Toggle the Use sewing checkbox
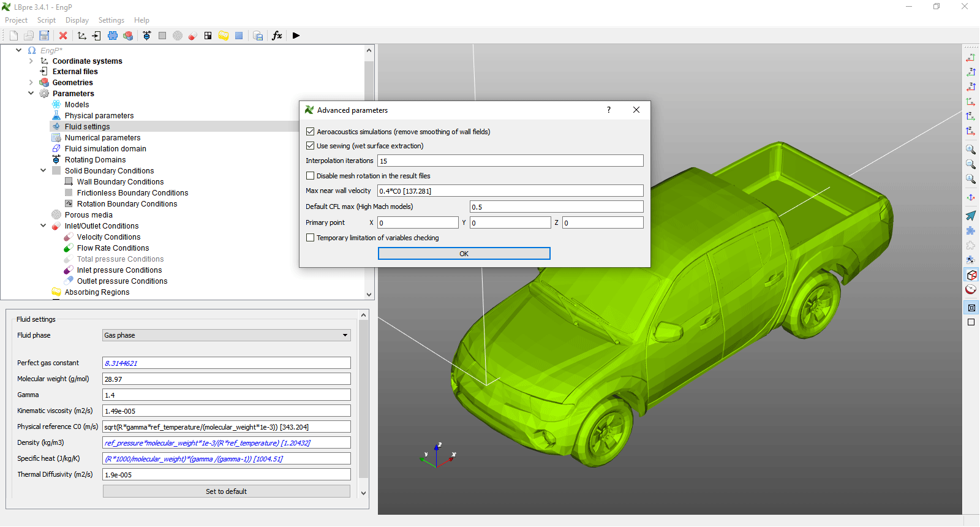Image resolution: width=980 pixels, height=527 pixels. click(x=311, y=146)
